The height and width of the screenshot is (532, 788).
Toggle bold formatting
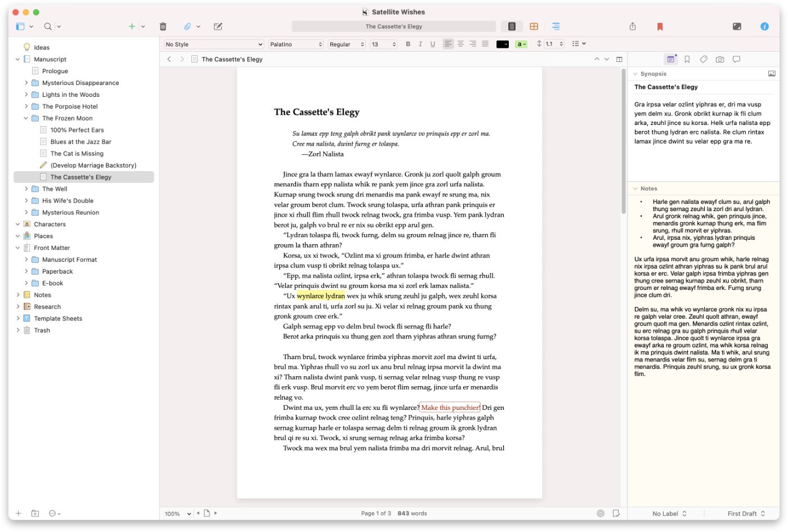(x=408, y=44)
